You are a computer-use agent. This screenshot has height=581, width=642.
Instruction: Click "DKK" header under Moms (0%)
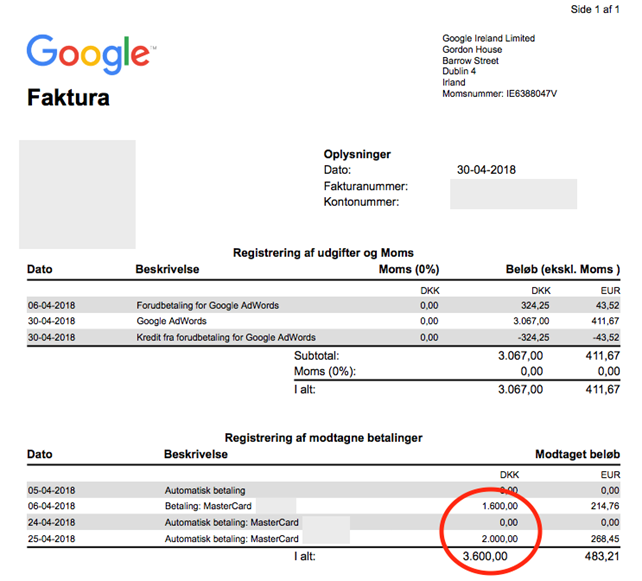430,291
